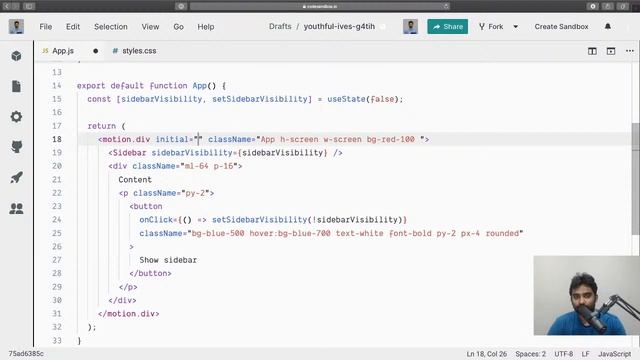Click 'motion.div' closing tag on line 31
This screenshot has width=640, height=360.
131,313
